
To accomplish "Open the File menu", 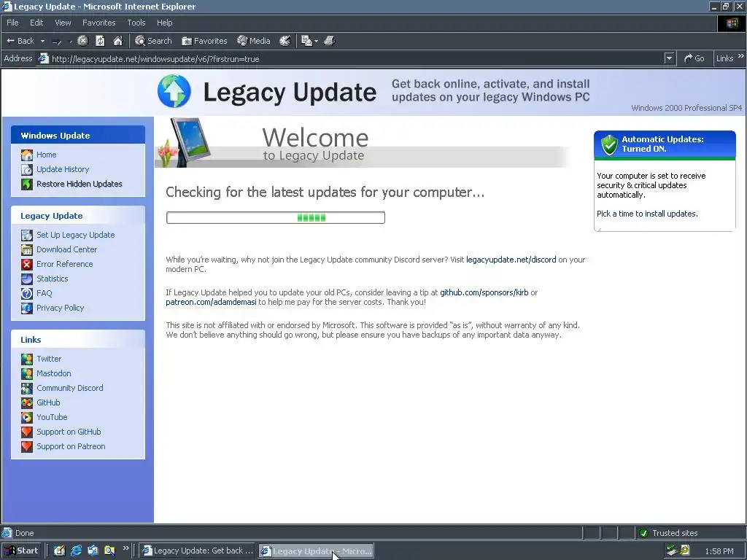I will (x=12, y=23).
